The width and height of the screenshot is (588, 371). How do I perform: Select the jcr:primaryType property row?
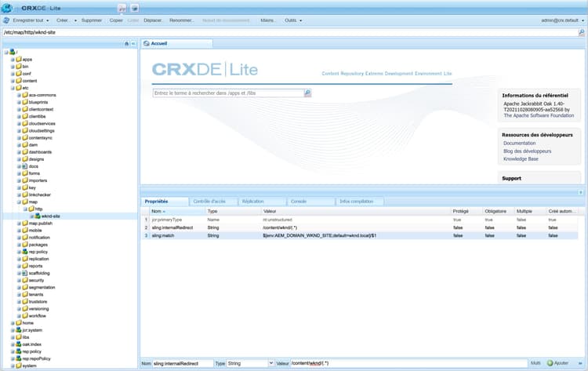360,220
